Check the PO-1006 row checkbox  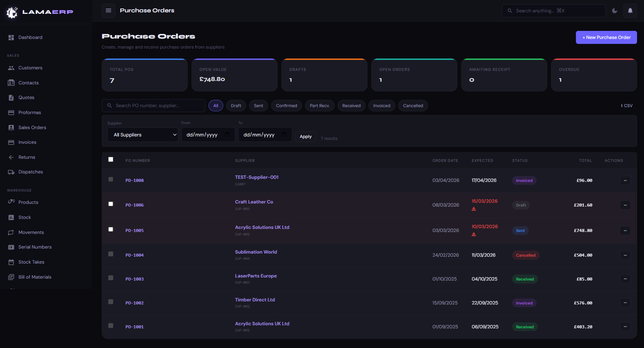coord(111,204)
